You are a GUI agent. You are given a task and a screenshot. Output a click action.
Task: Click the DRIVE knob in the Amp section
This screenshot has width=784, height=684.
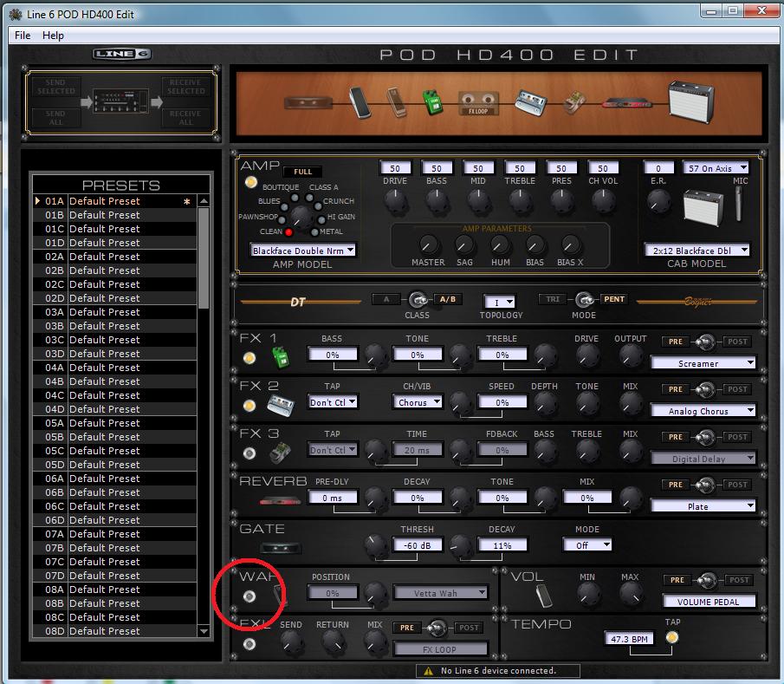pyautogui.click(x=395, y=200)
